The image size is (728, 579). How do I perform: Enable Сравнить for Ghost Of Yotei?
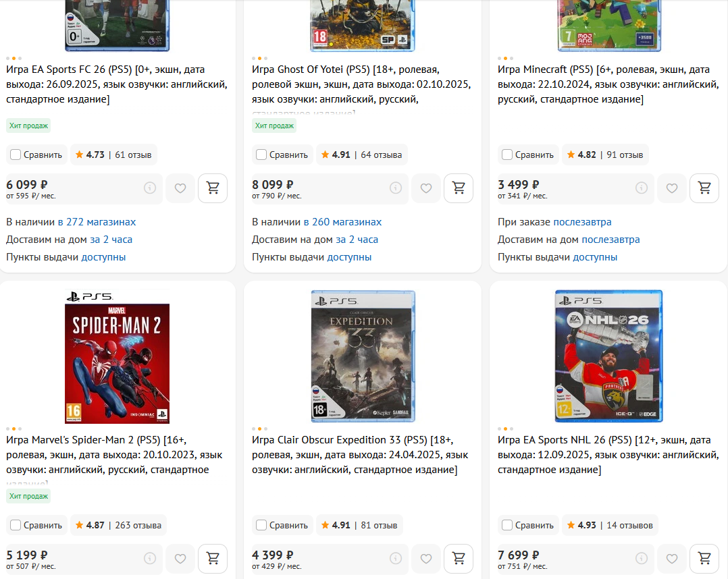(261, 155)
